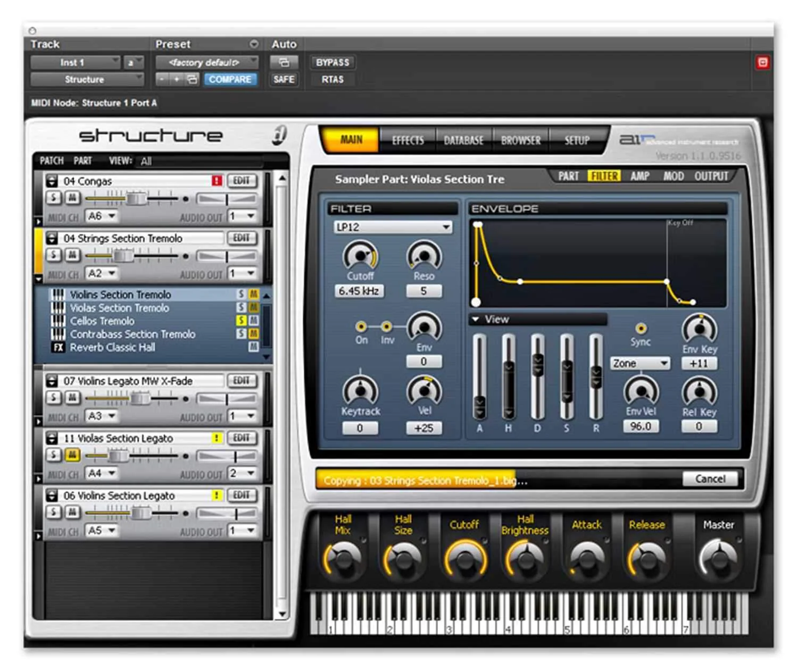
Task: Click the disk icon beside 11 Violas Section Legato
Action: click(52, 438)
